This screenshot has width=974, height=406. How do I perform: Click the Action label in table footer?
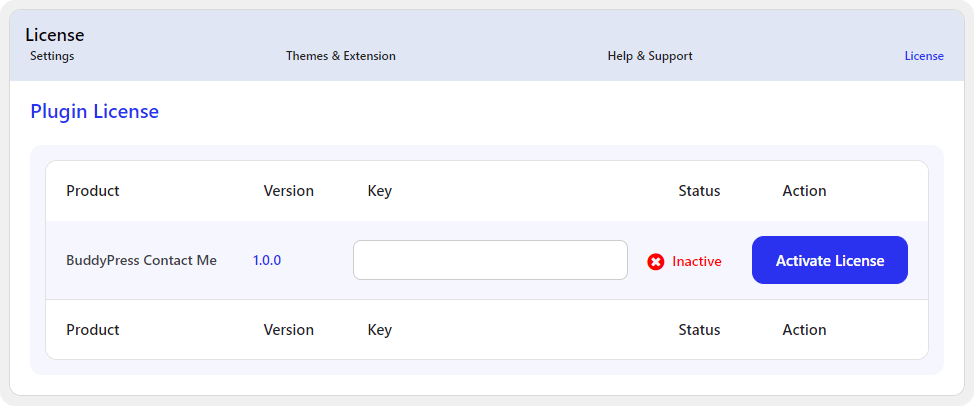coord(804,330)
